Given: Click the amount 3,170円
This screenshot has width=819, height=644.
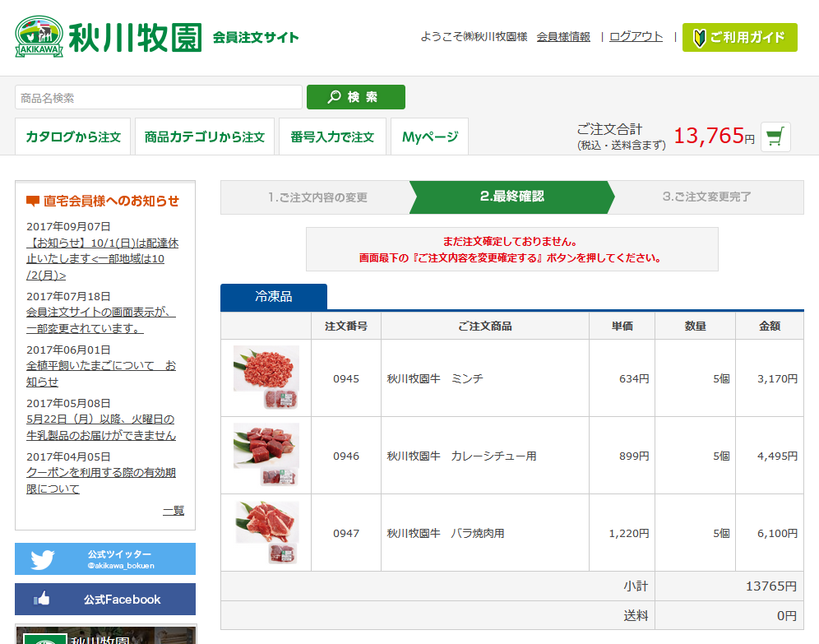Looking at the screenshot, I should click(x=777, y=378).
